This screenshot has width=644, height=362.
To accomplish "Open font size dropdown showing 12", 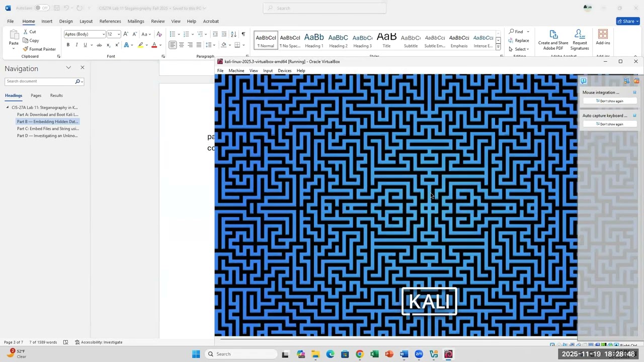I will 118,34.
